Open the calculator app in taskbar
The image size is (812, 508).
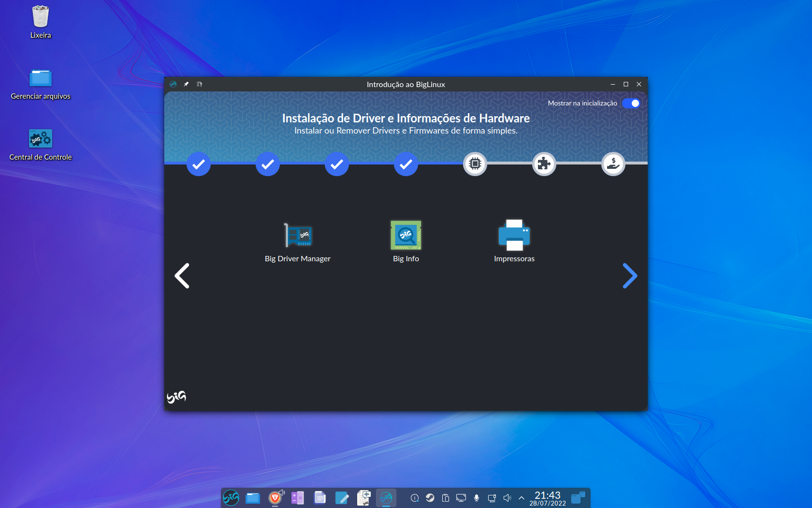[x=297, y=498]
